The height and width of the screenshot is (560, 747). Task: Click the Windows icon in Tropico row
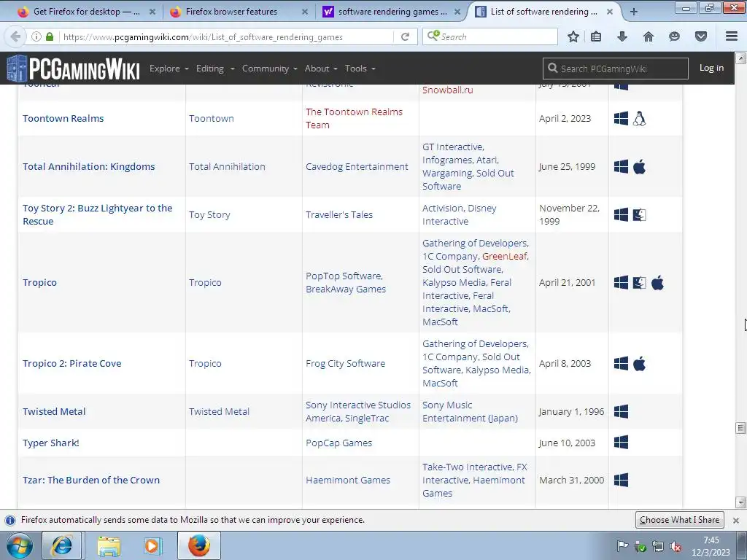tap(622, 283)
